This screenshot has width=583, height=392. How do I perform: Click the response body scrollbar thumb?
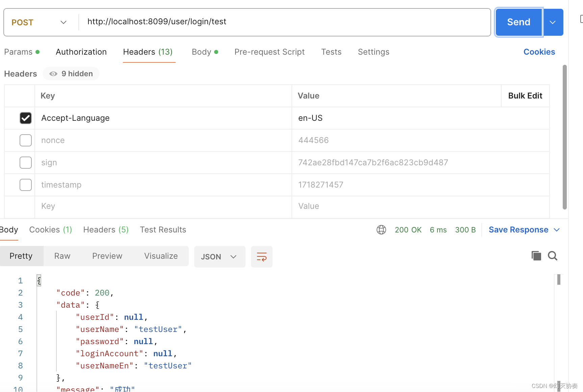tap(559, 279)
